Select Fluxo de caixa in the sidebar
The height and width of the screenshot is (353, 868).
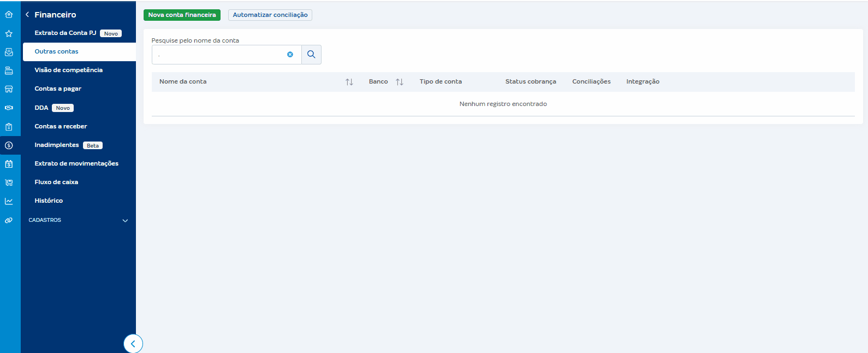[x=56, y=182]
